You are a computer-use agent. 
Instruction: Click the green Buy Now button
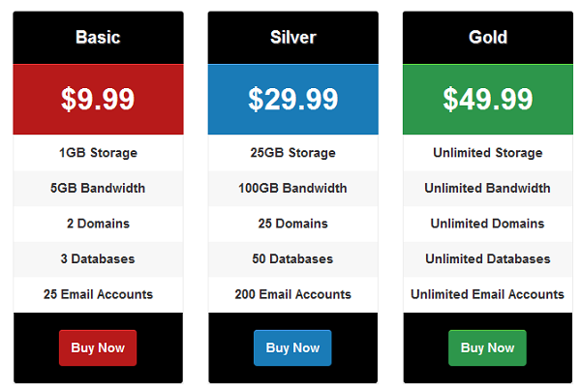point(487,347)
